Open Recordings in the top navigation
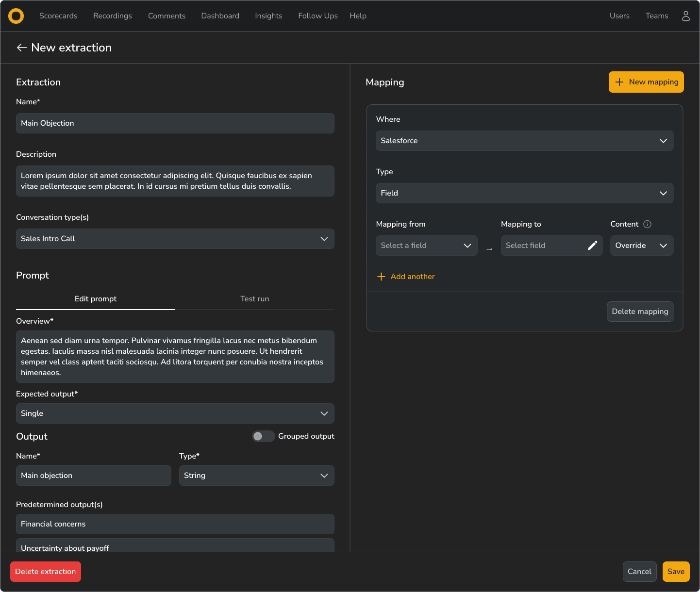Viewport: 700px width, 592px height. click(113, 16)
